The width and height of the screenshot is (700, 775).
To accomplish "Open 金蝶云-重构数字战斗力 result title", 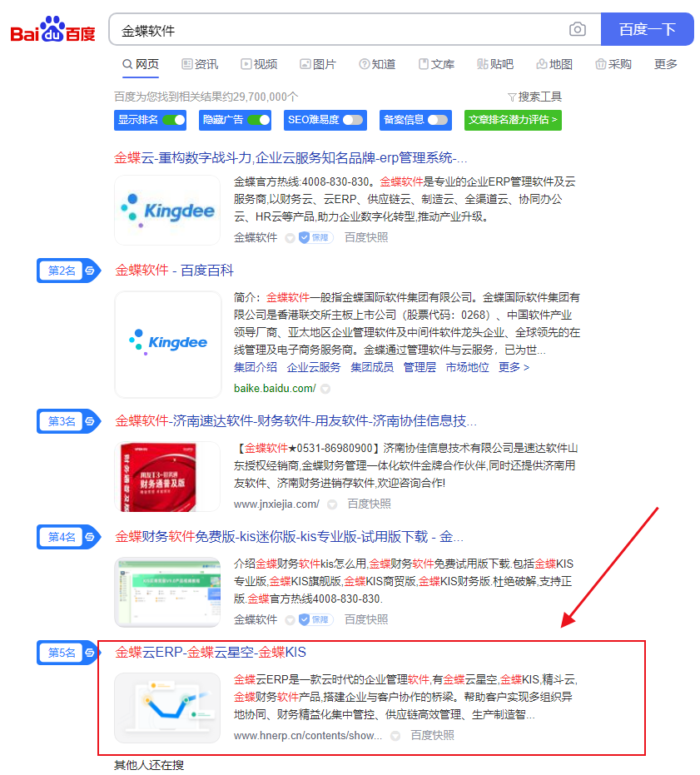I will click(x=290, y=157).
